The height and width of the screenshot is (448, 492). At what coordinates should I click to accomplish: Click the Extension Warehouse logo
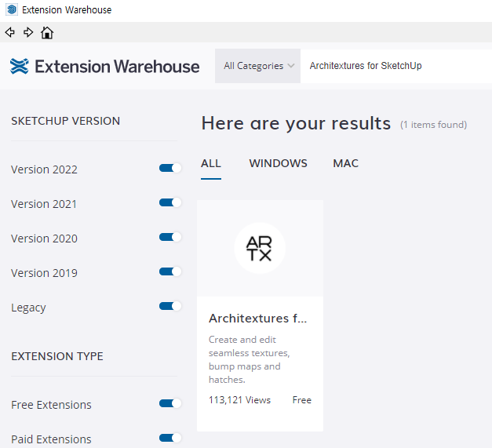pos(104,66)
